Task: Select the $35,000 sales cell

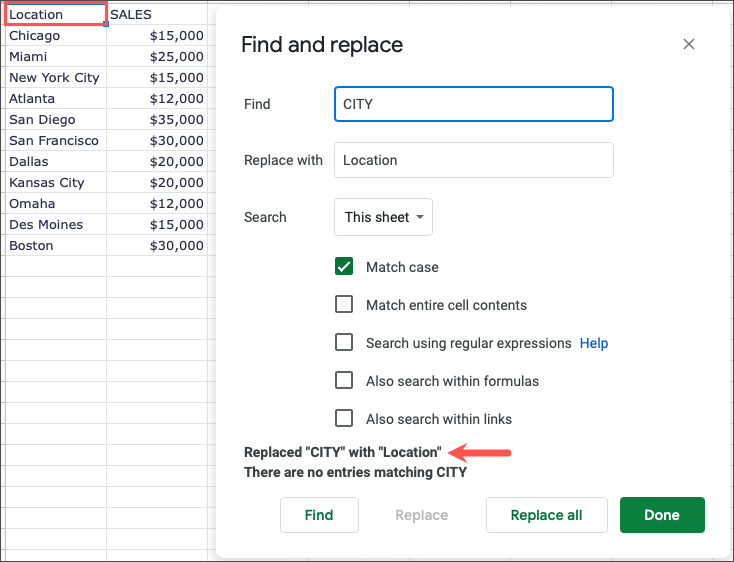Action: click(157, 120)
